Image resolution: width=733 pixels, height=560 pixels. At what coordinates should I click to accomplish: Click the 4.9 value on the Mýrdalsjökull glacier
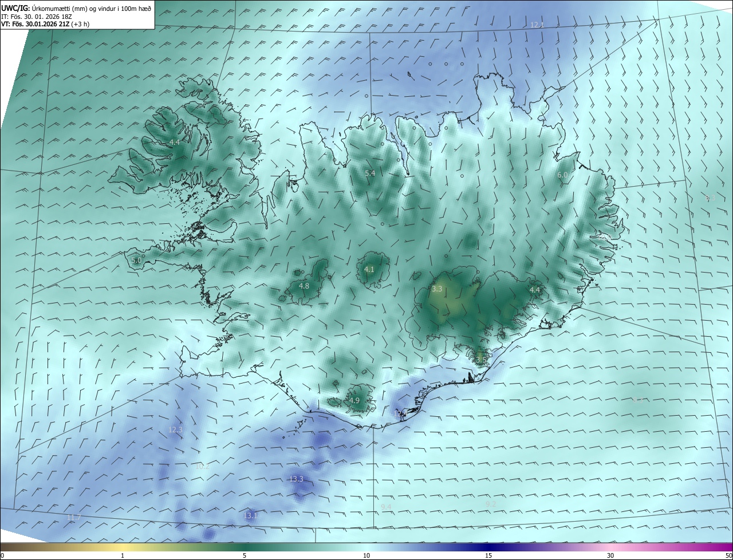tap(354, 400)
